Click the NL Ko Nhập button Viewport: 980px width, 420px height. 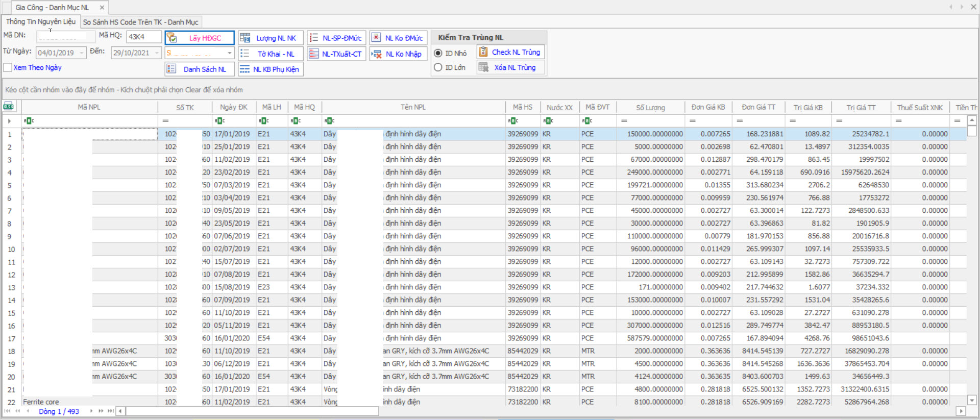[x=398, y=54]
